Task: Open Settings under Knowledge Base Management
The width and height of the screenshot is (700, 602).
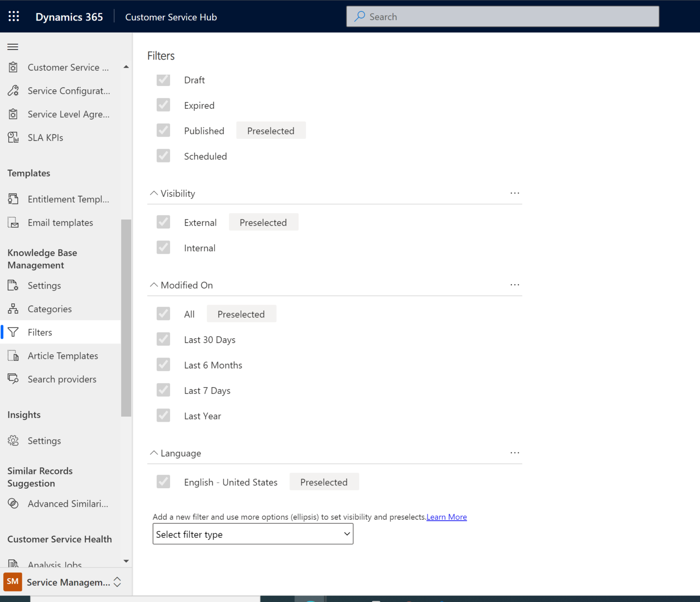Action: click(x=44, y=286)
